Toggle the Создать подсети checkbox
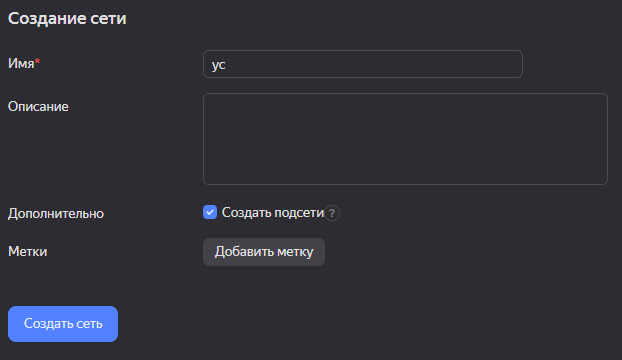The image size is (622, 360). point(210,212)
